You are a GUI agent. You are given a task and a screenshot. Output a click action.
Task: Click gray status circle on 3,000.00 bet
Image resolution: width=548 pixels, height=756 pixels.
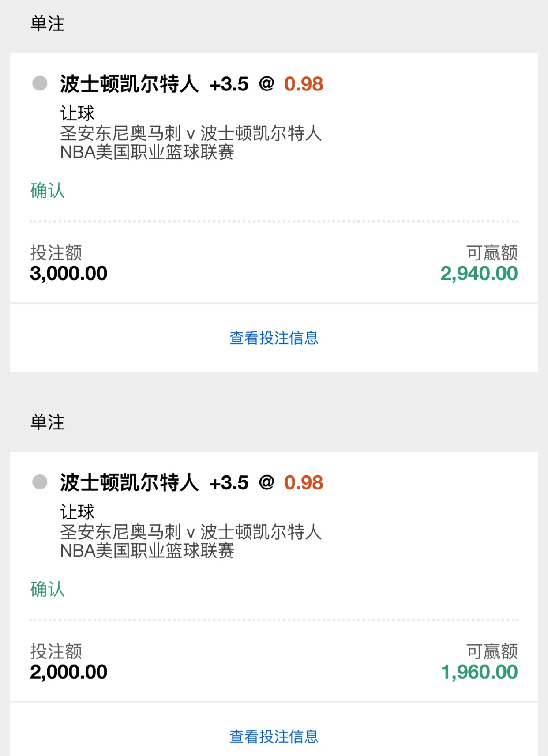(x=40, y=83)
